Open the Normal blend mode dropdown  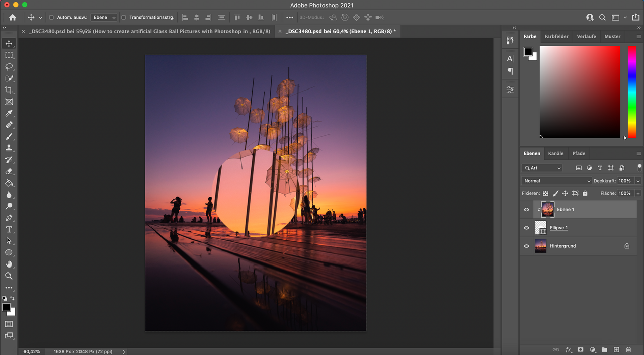point(557,181)
